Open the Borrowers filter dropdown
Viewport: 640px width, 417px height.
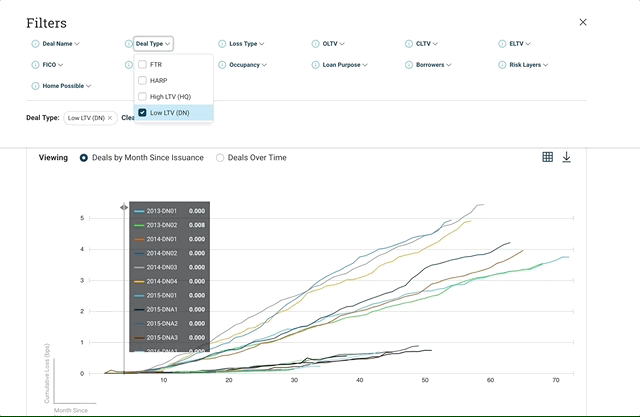pos(433,65)
